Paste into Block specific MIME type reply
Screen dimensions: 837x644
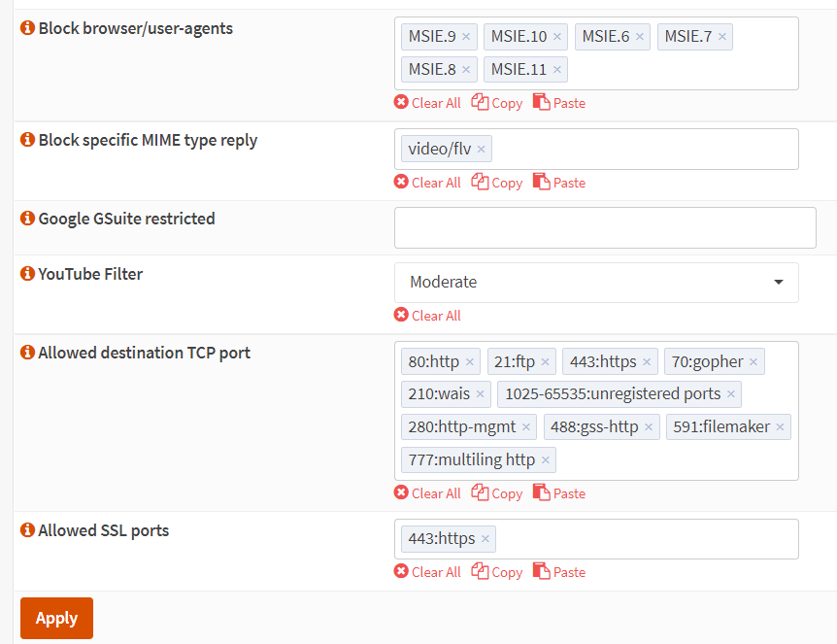point(559,183)
